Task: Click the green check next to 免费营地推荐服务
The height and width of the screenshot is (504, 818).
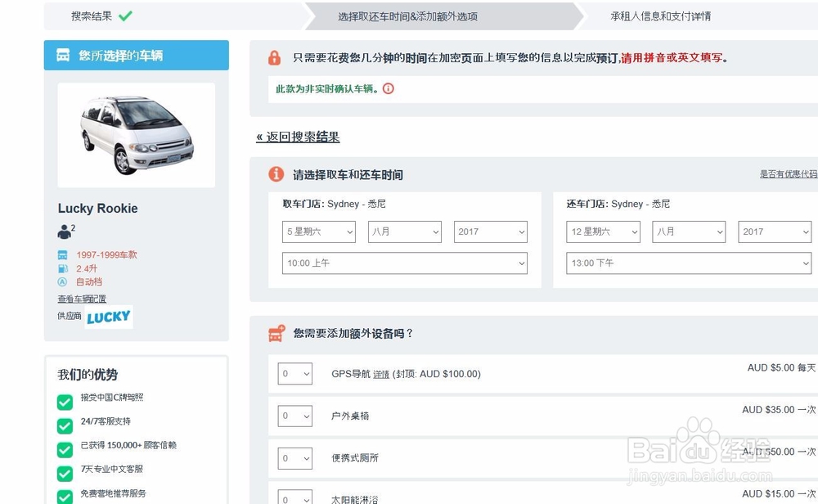Action: click(65, 497)
